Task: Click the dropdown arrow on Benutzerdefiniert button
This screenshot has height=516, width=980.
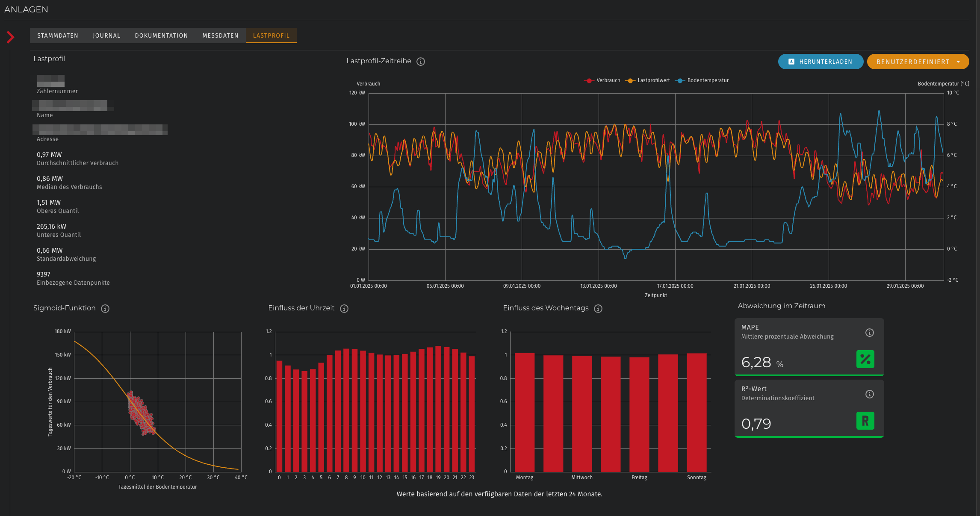Action: pyautogui.click(x=958, y=62)
